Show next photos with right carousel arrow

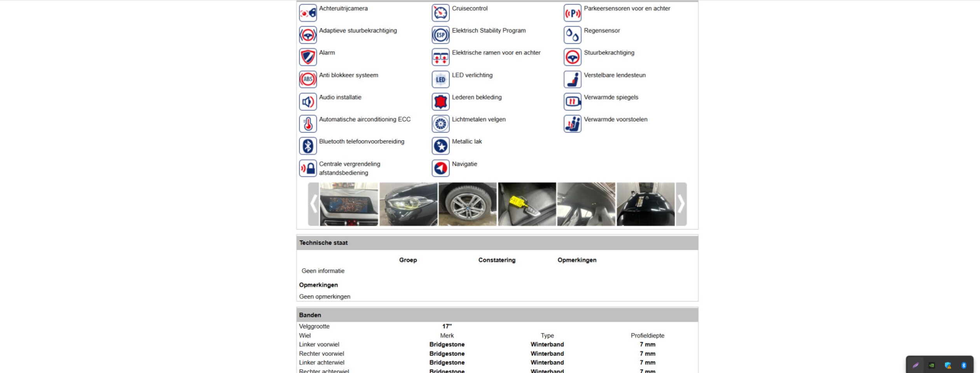click(x=681, y=204)
